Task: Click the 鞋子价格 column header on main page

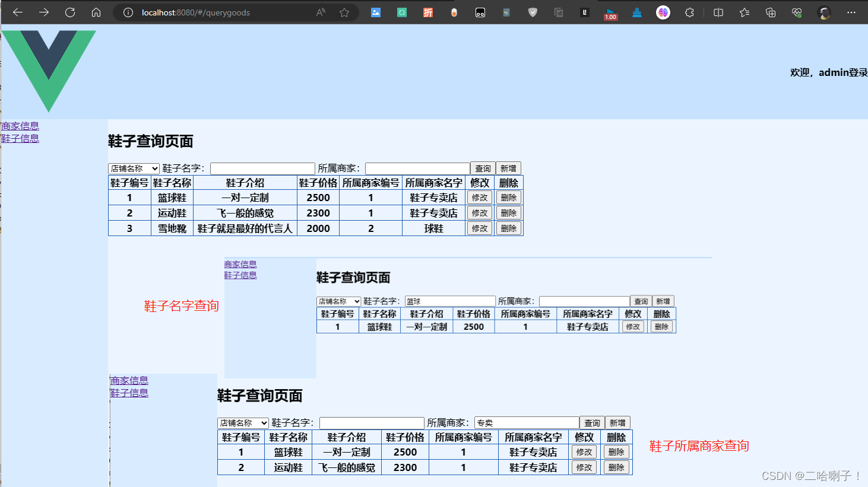Action: [318, 183]
